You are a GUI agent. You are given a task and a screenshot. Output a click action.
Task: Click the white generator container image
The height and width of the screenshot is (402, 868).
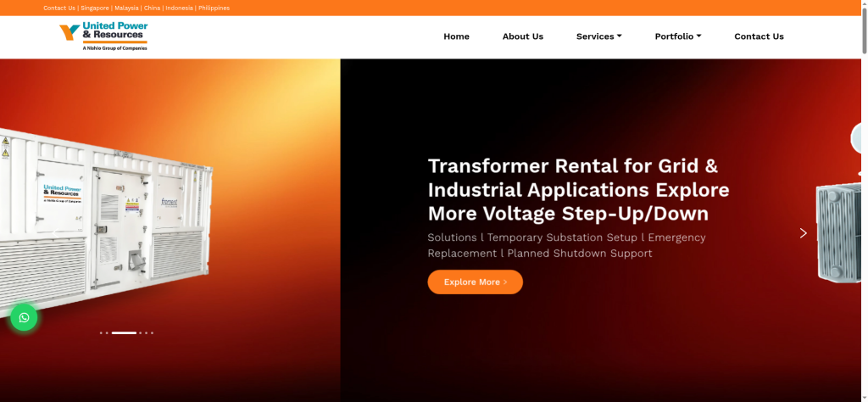[105, 224]
